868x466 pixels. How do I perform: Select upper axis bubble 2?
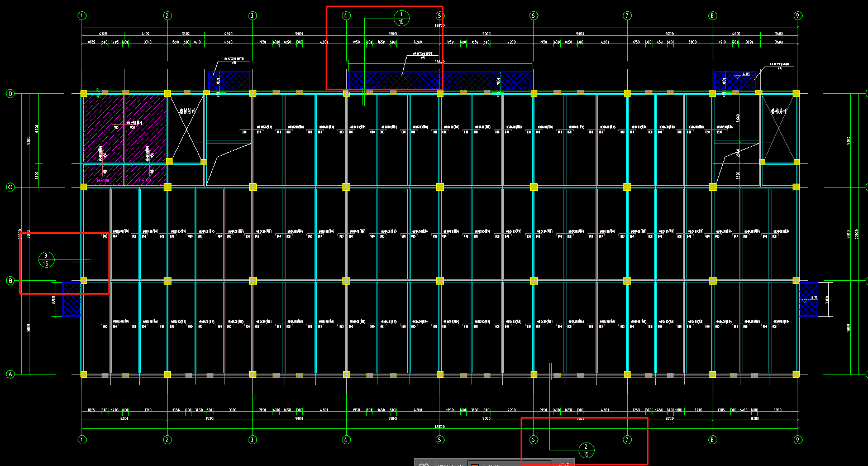(x=167, y=16)
